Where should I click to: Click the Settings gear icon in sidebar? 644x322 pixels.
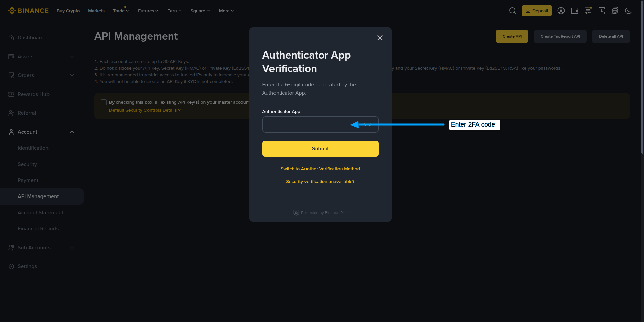click(11, 266)
